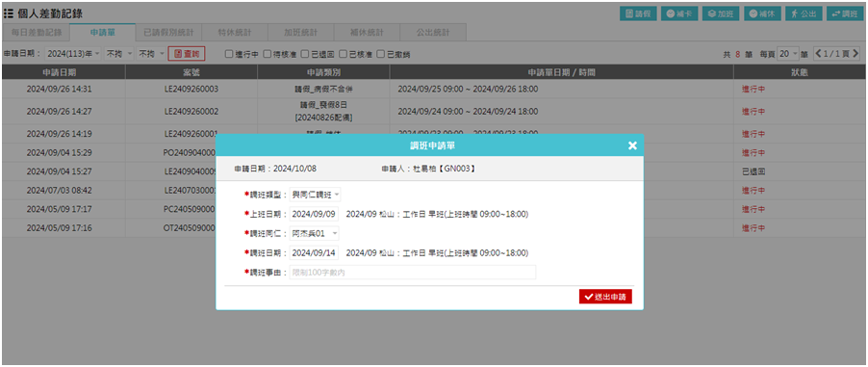This screenshot has height=367, width=868.
Task: Click the 申請單日期 / 時間 column header
Action: pos(561,72)
